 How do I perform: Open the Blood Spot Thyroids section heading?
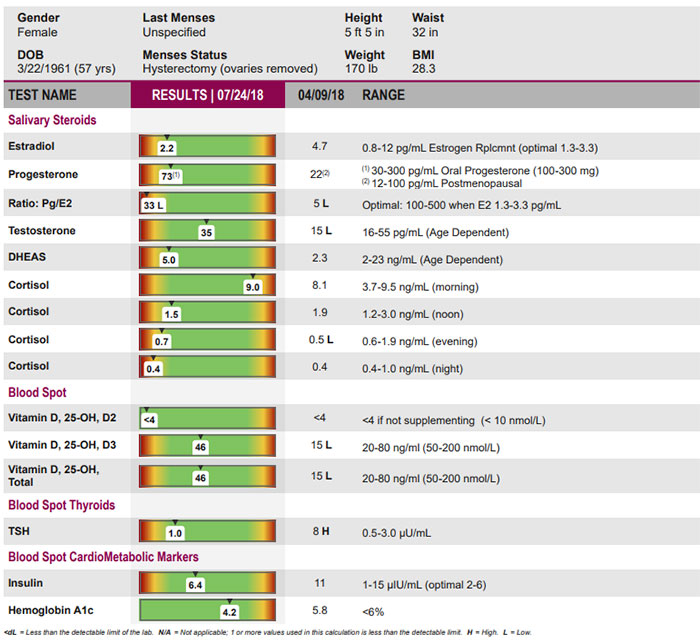pyautogui.click(x=62, y=505)
